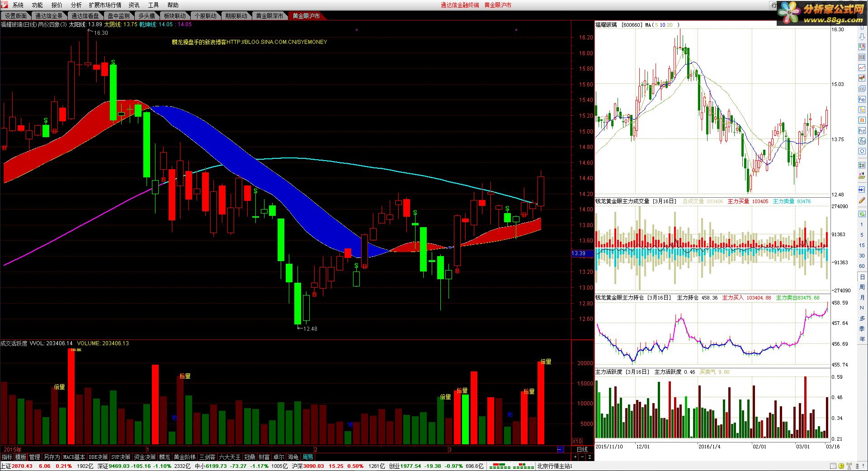Click the down arrow sidebar icon
Screen dimensions: 868x471
point(862,37)
